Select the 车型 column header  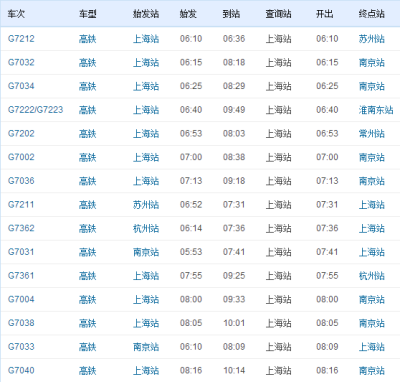[88, 14]
